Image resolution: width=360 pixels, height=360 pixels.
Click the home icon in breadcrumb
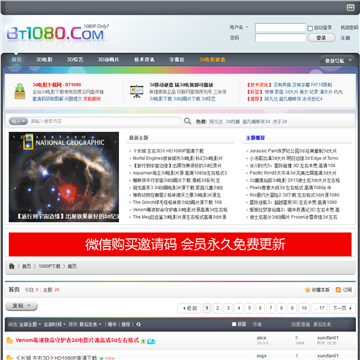coord(12,266)
